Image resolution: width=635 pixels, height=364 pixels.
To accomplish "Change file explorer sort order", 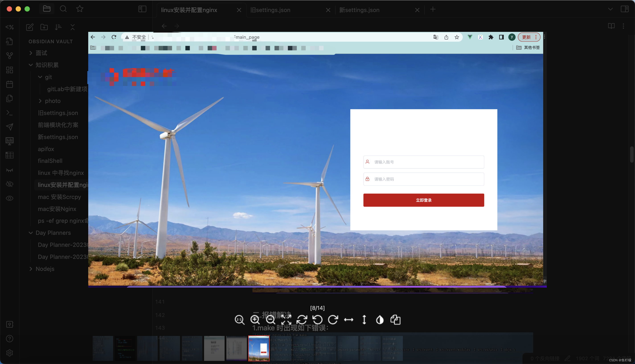I will click(58, 27).
